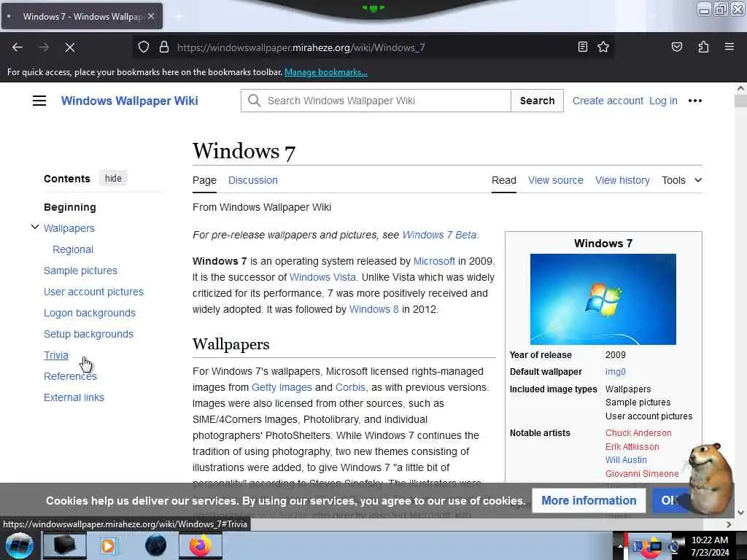Toggle reader view icon in address bar
This screenshot has width=747, height=560.
(x=582, y=47)
